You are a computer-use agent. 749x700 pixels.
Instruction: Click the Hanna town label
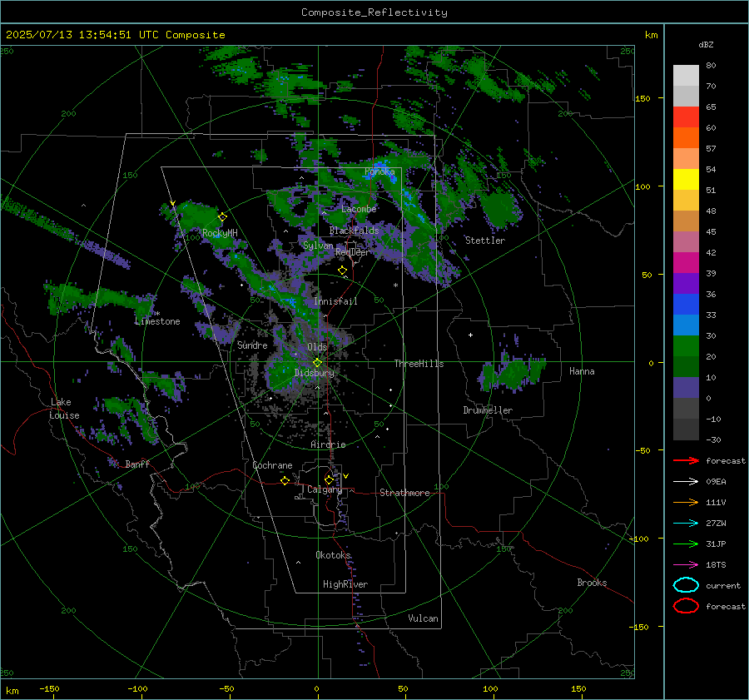point(582,371)
